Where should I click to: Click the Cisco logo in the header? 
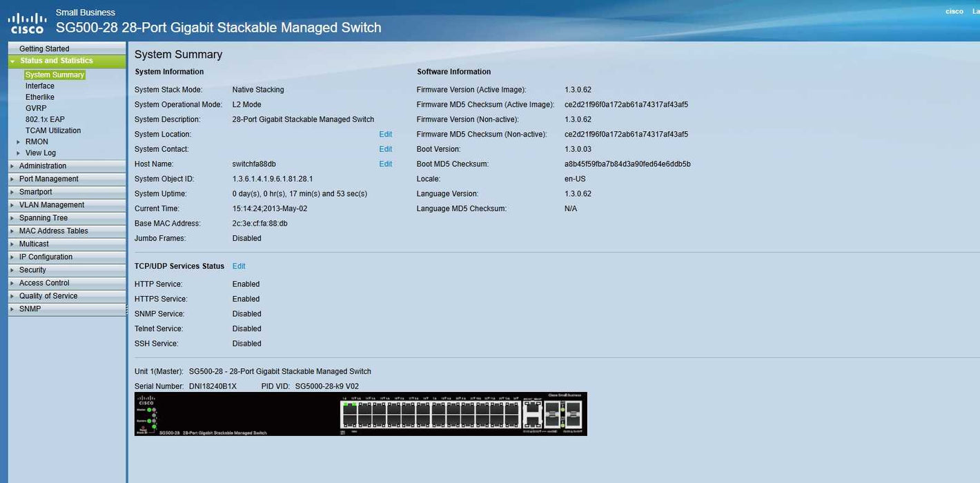click(26, 23)
